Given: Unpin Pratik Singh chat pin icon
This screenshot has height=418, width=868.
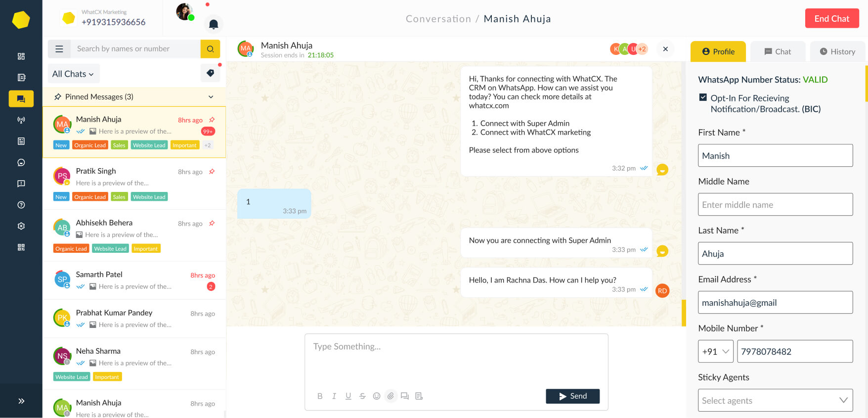Looking at the screenshot, I should (212, 172).
